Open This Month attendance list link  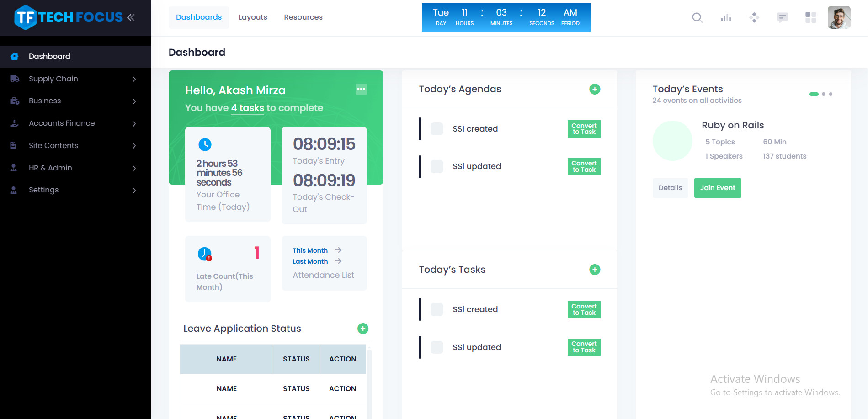(311, 250)
